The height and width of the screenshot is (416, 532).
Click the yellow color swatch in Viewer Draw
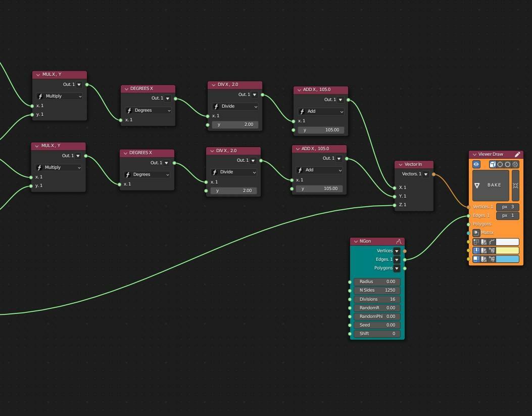point(507,251)
